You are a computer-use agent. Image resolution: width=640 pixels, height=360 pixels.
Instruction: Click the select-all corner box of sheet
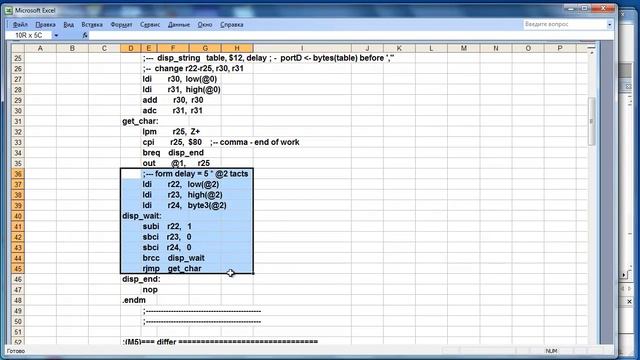pos(18,48)
